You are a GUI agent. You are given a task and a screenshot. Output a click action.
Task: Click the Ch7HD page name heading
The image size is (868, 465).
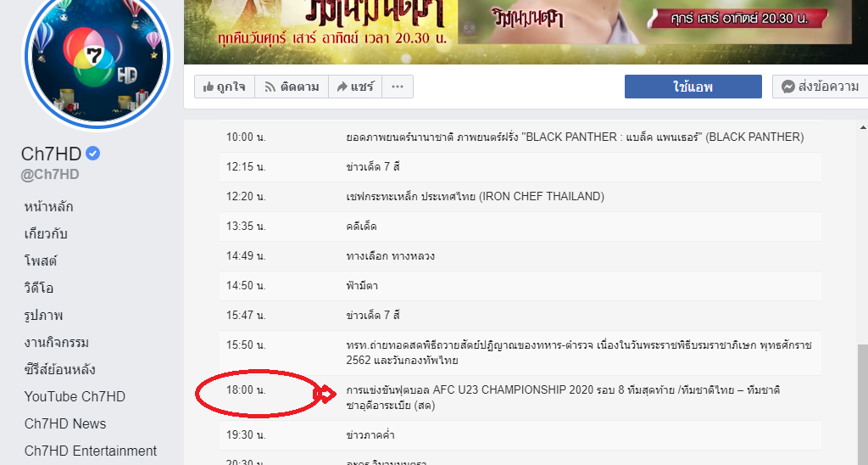51,154
